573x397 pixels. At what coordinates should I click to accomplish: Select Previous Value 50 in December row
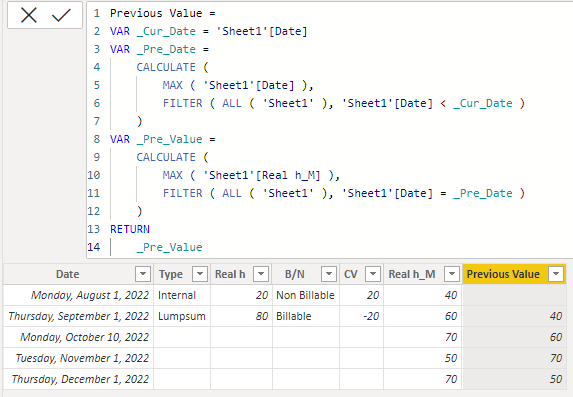click(x=514, y=379)
